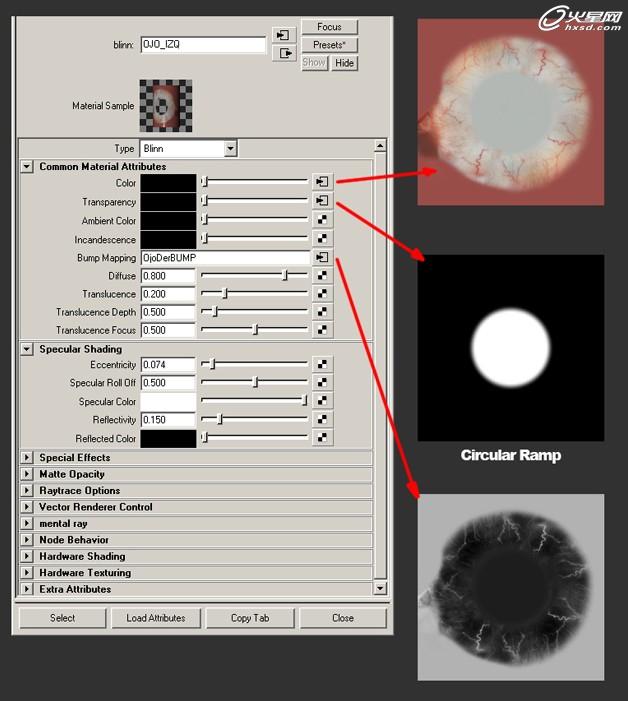The width and height of the screenshot is (628, 701).
Task: Click the output connection icon below it
Action: pyautogui.click(x=283, y=54)
